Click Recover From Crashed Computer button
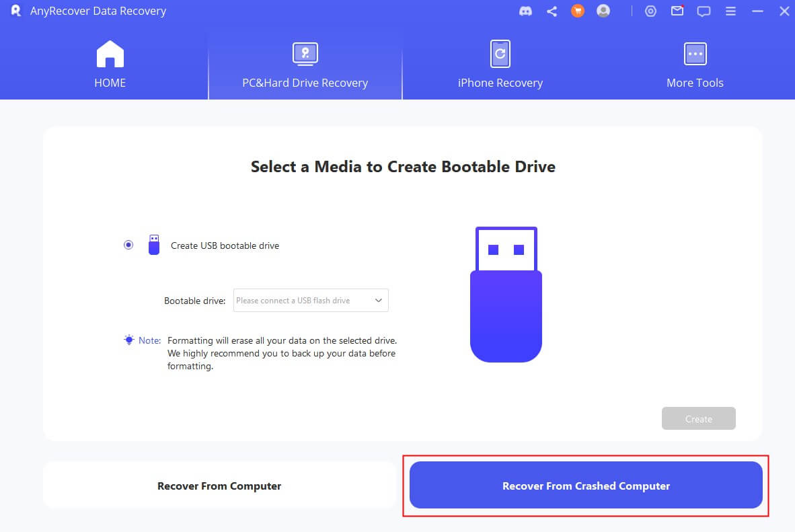The height and width of the screenshot is (532, 795). (x=586, y=486)
